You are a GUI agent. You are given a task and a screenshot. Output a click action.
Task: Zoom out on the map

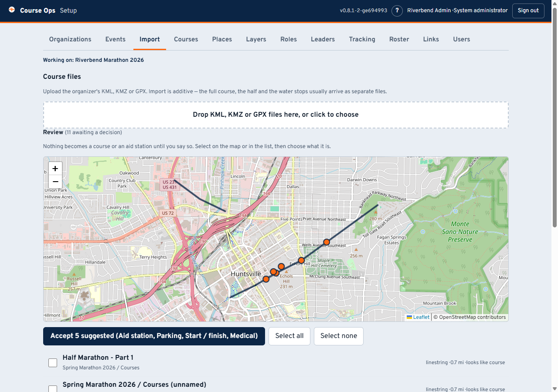click(55, 182)
